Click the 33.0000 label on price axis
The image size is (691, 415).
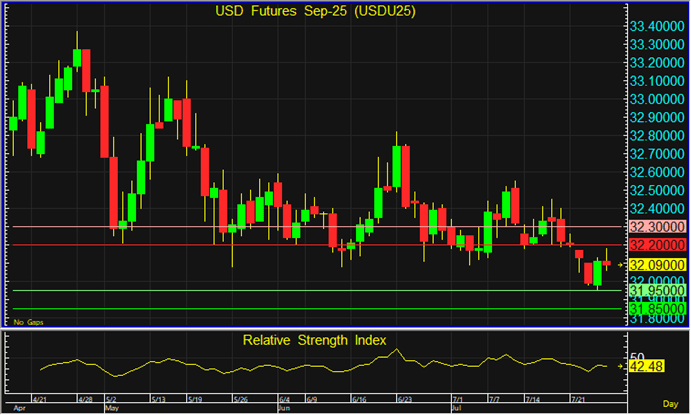pyautogui.click(x=655, y=99)
